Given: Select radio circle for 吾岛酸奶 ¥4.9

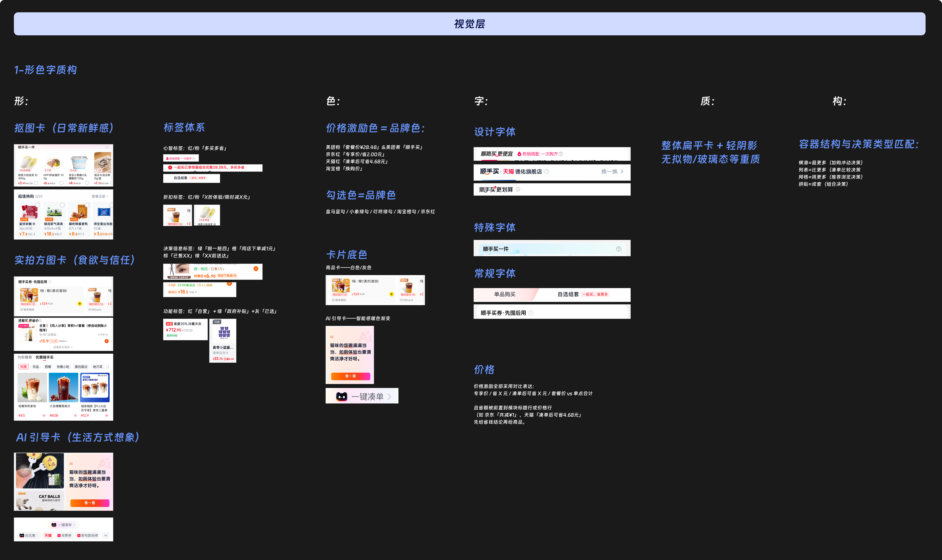Looking at the screenshot, I should 87,183.
